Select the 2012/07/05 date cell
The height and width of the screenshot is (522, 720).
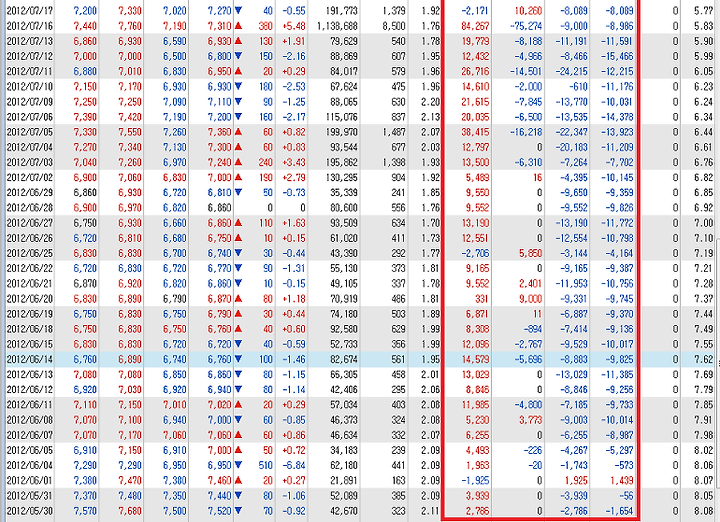pyautogui.click(x=30, y=132)
